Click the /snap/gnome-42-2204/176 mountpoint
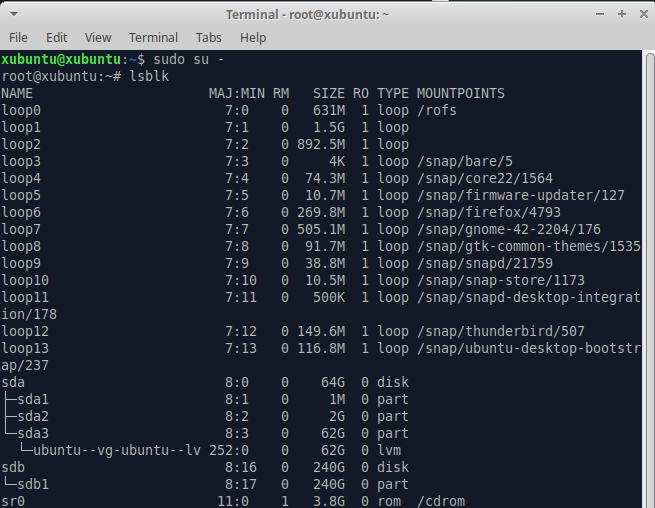The width and height of the screenshot is (655, 508). (x=509, y=229)
